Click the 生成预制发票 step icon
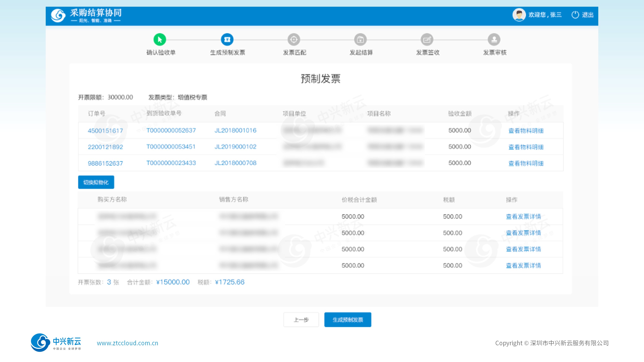Screen dimensions: 644x362 [x=227, y=39]
